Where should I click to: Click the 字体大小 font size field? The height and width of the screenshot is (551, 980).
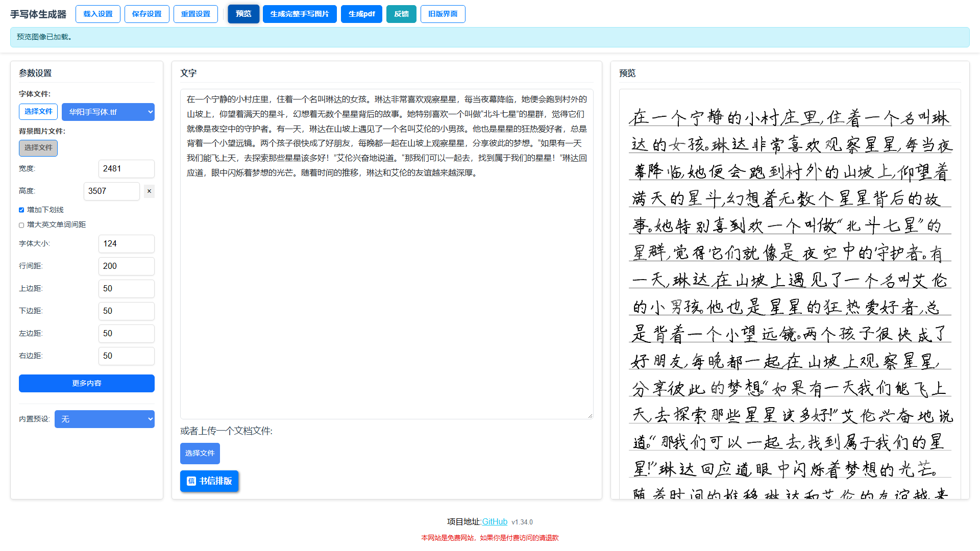click(127, 244)
